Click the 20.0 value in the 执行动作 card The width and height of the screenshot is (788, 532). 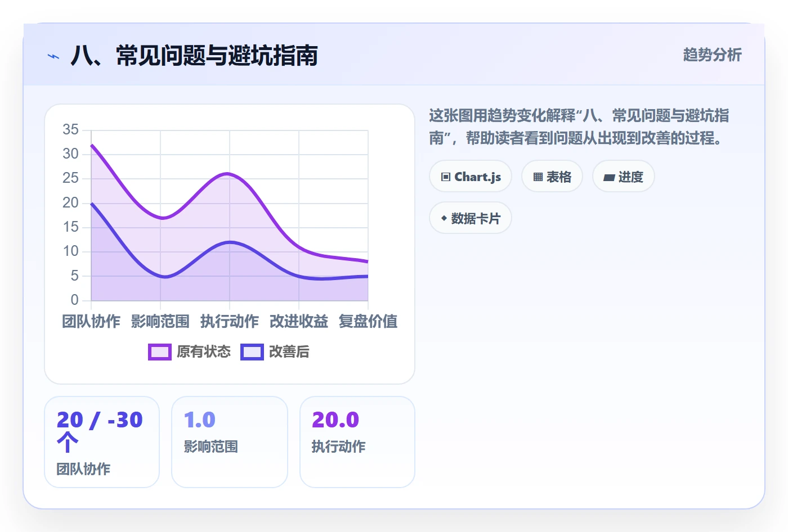(335, 420)
